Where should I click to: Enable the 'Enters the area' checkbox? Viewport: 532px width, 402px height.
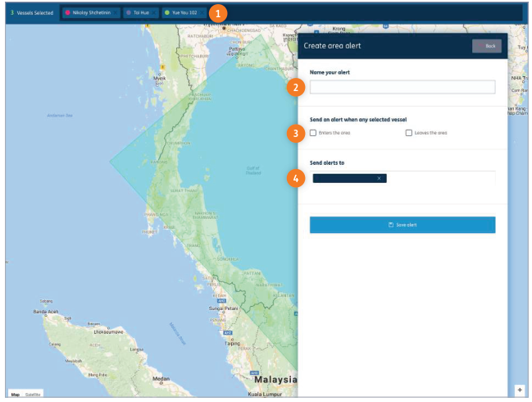tap(313, 133)
